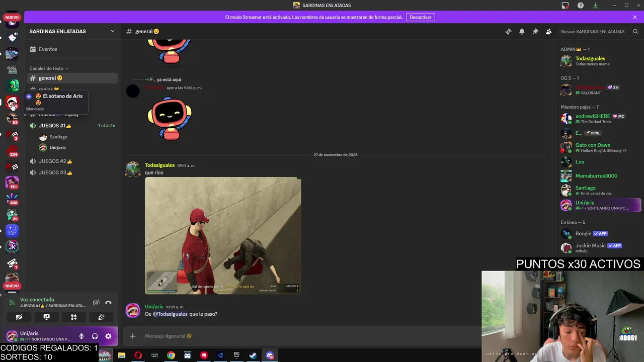The image size is (644, 362).
Task: Open notification settings bell icon
Action: [522, 31]
